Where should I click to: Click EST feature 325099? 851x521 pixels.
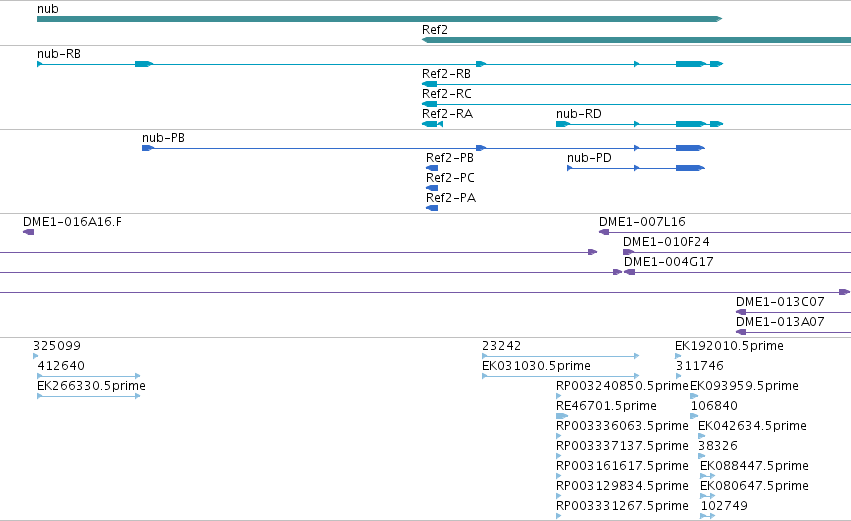tap(35, 357)
